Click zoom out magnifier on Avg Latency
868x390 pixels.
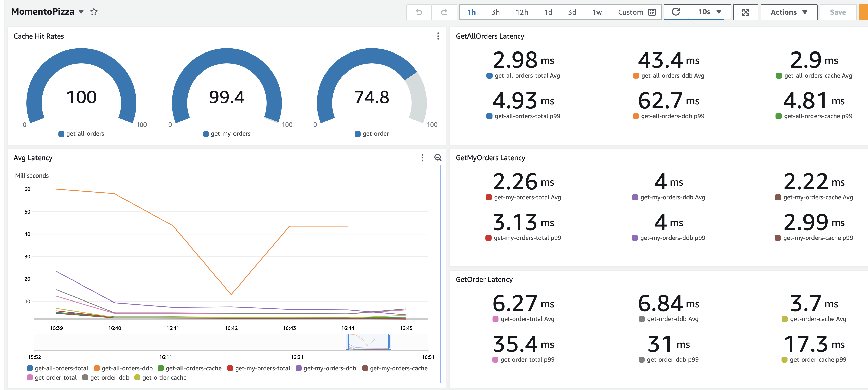pyautogui.click(x=437, y=158)
